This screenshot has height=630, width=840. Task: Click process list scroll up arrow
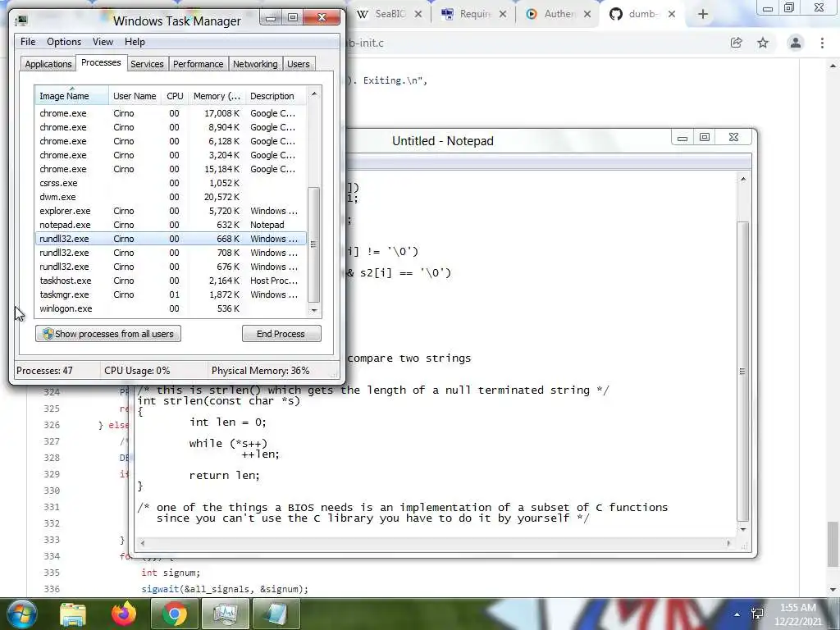pyautogui.click(x=314, y=94)
